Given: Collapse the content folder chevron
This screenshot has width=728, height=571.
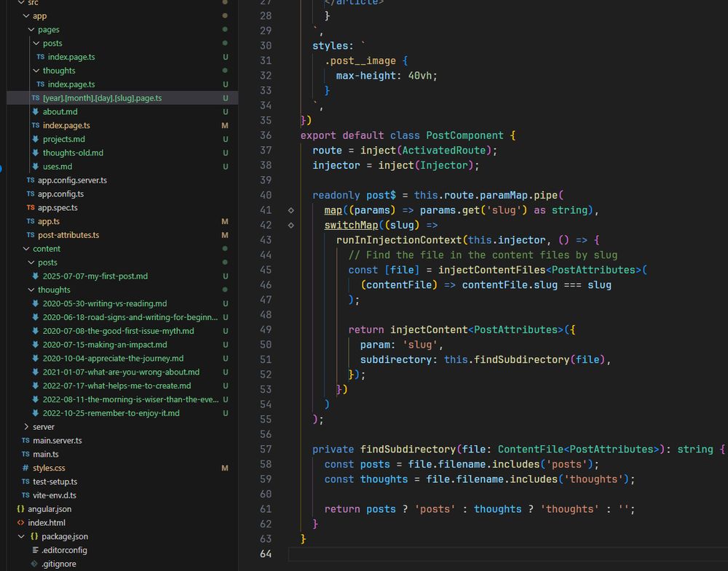Looking at the screenshot, I should tap(26, 249).
